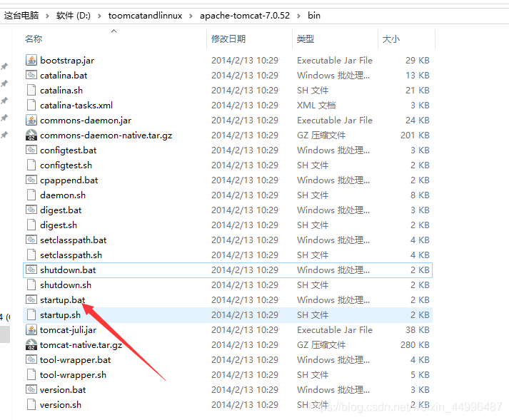The height and width of the screenshot is (420, 509).
Task: Click the catalina.bat batch file icon
Action: coord(31,76)
